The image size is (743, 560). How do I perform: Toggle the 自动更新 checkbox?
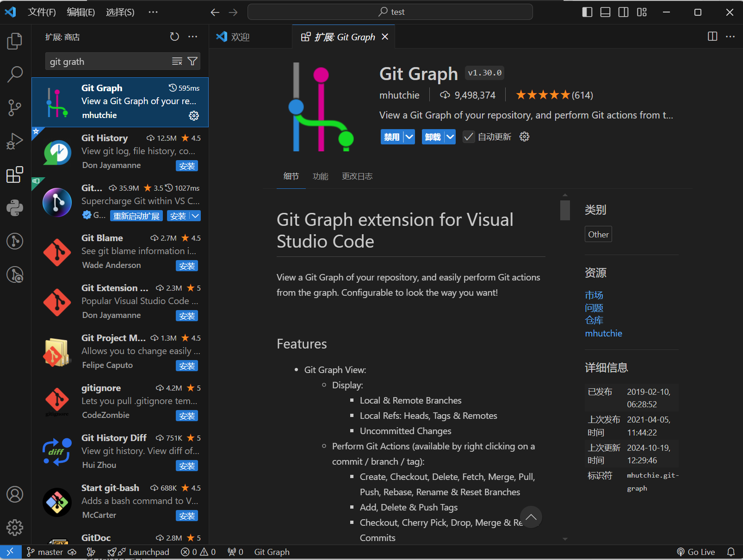[x=469, y=137]
